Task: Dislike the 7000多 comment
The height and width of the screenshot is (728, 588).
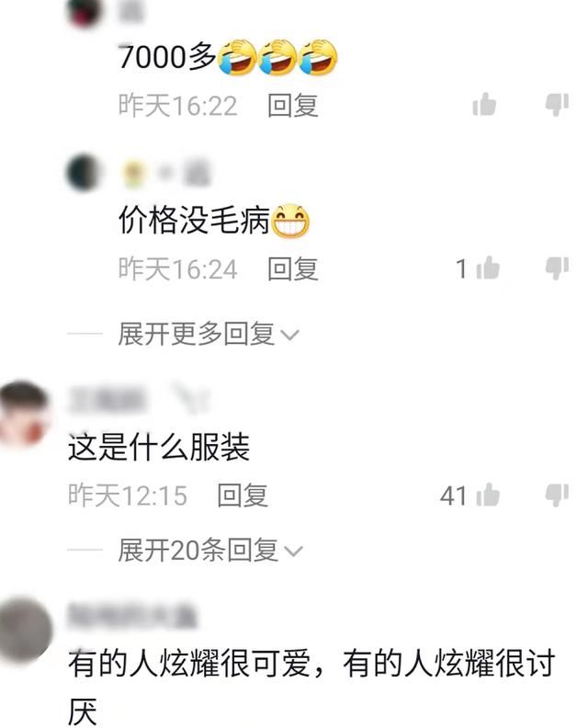Action: coord(557,104)
